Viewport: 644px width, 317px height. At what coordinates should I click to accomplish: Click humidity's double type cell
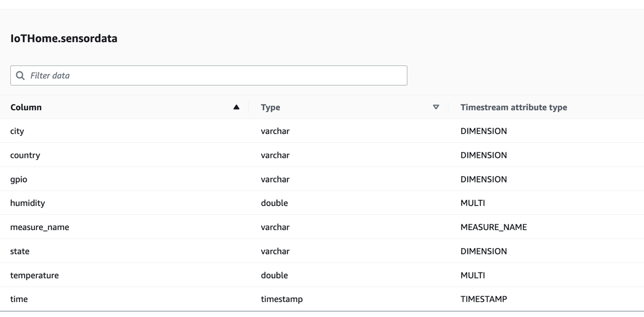click(x=274, y=203)
